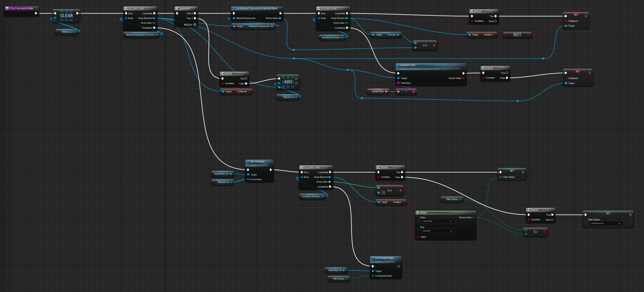644x292 pixels.
Task: Click the Filter Expression View event node icon
Action: [8, 8]
